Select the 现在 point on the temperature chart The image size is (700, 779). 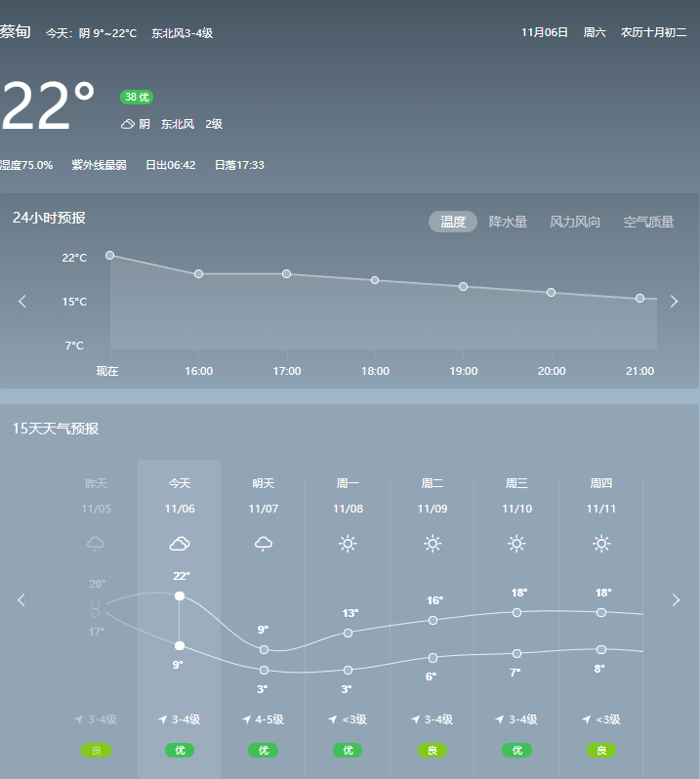(109, 256)
